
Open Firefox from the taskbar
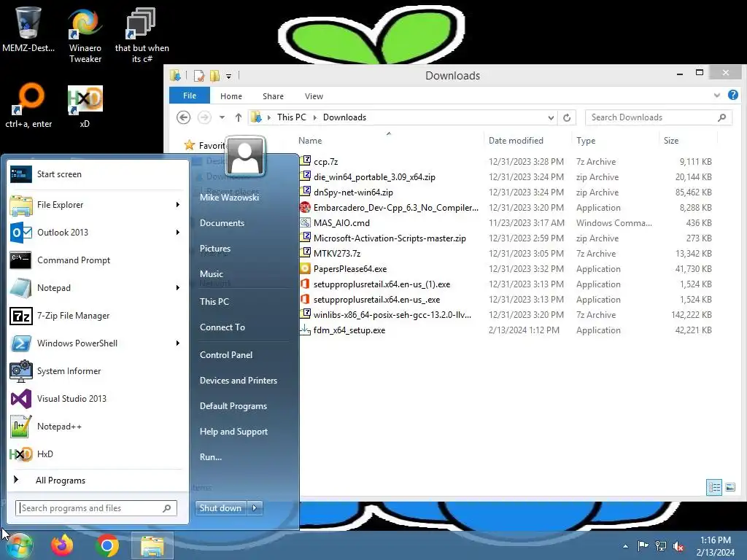[x=63, y=545]
